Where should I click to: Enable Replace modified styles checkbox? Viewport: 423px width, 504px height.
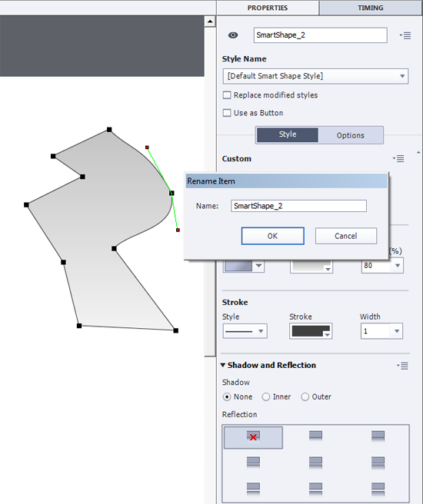[x=227, y=95]
